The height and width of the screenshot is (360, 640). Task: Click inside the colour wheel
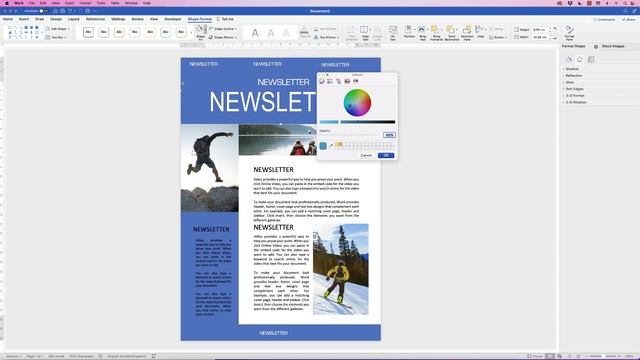click(x=357, y=103)
